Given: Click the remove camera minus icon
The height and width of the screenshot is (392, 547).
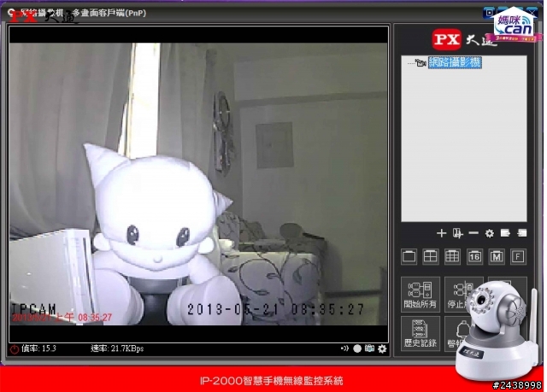Looking at the screenshot, I should [473, 233].
